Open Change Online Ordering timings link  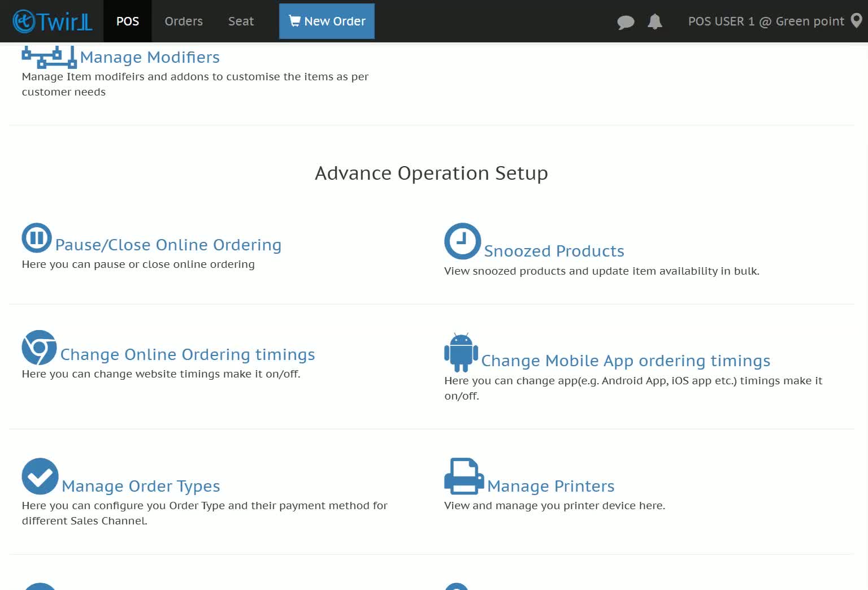click(188, 354)
